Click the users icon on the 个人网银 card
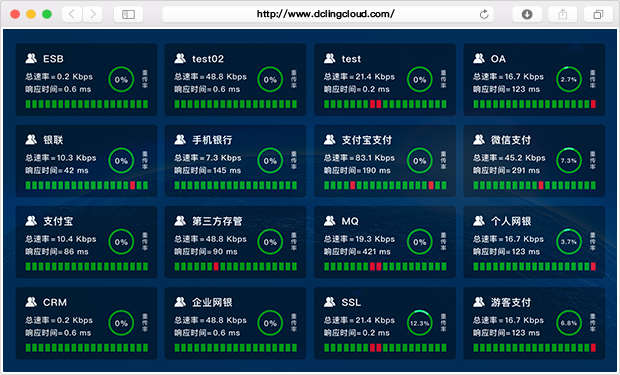The image size is (620, 375). (479, 221)
